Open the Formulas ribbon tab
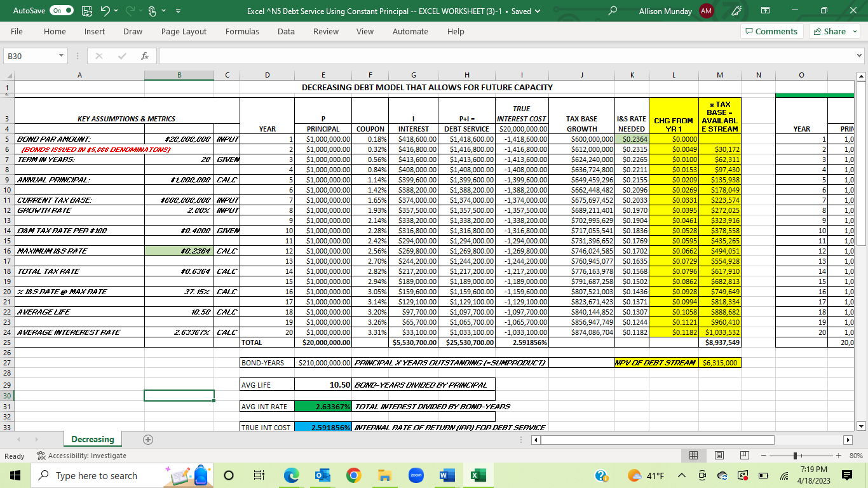Image resolution: width=868 pixels, height=488 pixels. coord(242,31)
